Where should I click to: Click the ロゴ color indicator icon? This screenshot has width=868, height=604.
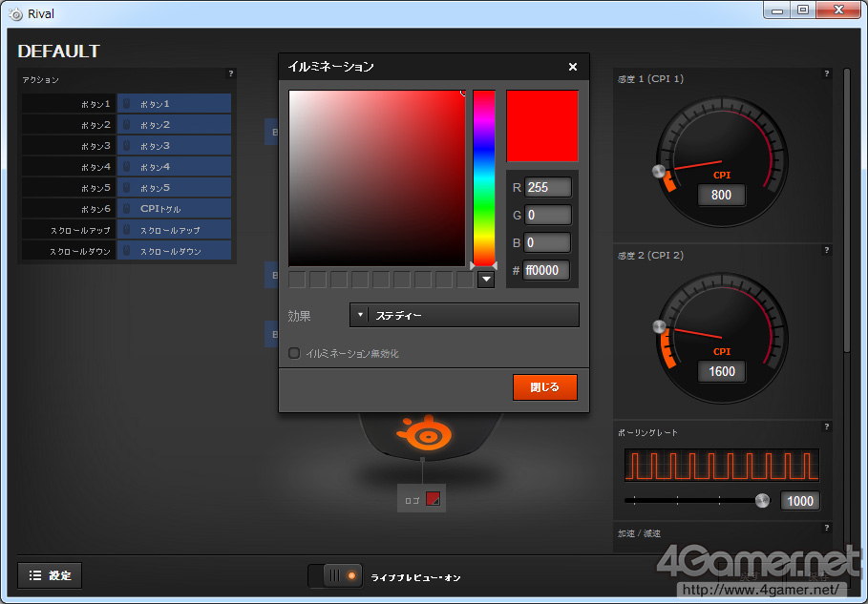point(433,499)
